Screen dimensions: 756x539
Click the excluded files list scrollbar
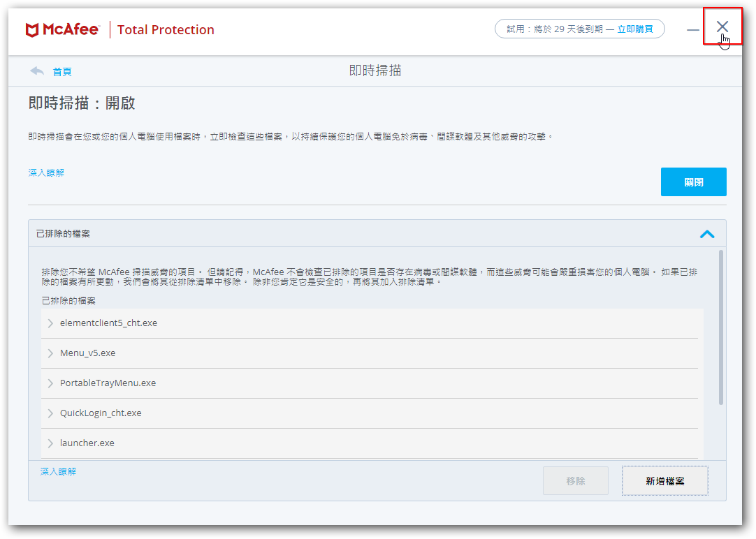[x=720, y=328]
